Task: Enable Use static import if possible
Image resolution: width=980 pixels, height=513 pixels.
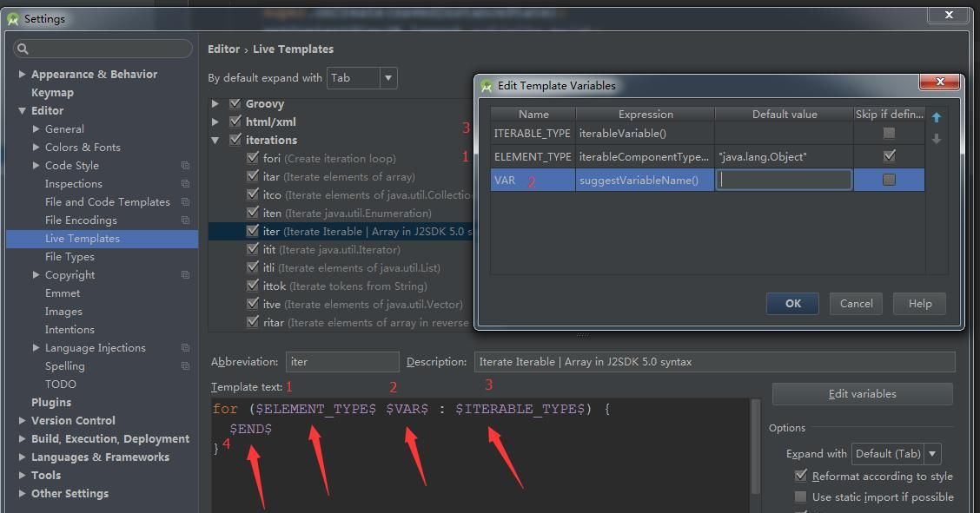Action: click(x=800, y=497)
